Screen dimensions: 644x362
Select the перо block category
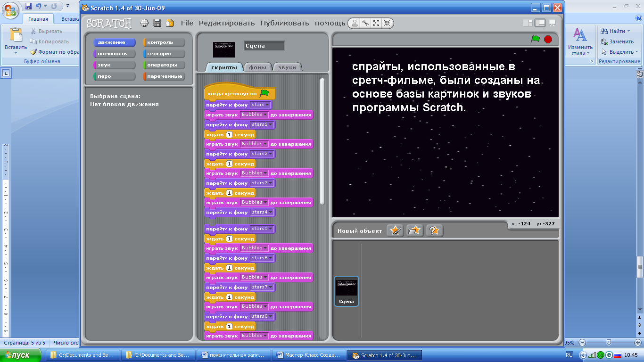[115, 76]
